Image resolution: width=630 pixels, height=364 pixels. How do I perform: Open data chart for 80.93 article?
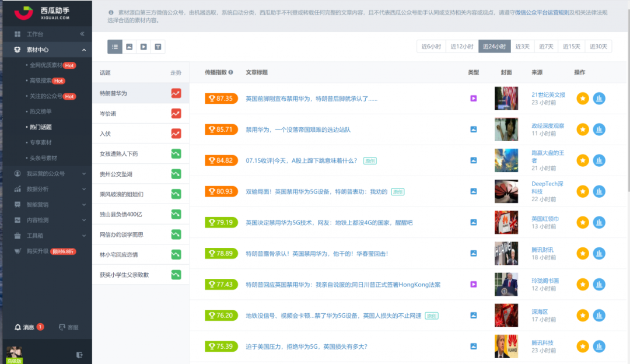pyautogui.click(x=599, y=191)
